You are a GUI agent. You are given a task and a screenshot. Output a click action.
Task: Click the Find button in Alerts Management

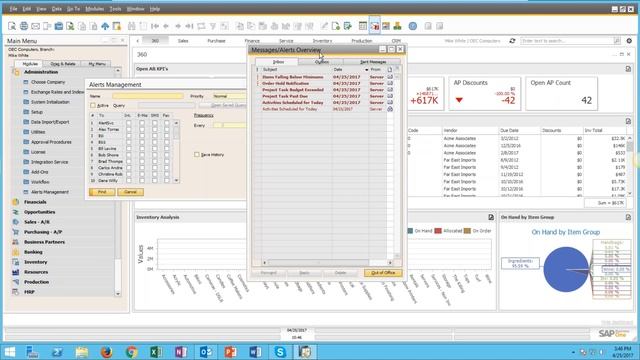click(x=102, y=192)
